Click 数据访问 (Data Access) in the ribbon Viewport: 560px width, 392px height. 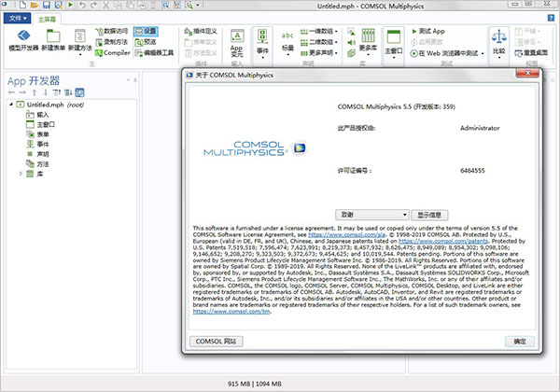pyautogui.click(x=111, y=31)
